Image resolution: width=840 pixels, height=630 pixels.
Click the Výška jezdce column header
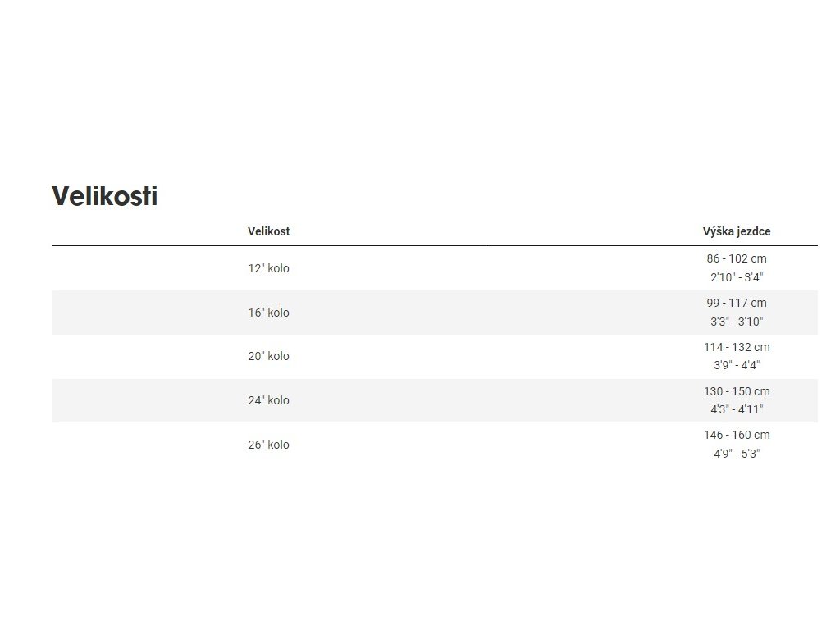click(x=736, y=231)
